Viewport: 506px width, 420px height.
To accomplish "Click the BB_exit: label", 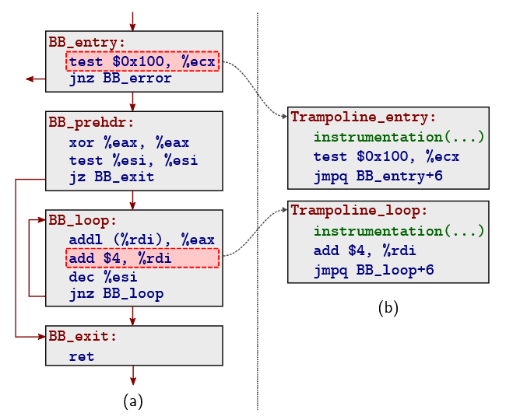I will pyautogui.click(x=83, y=337).
